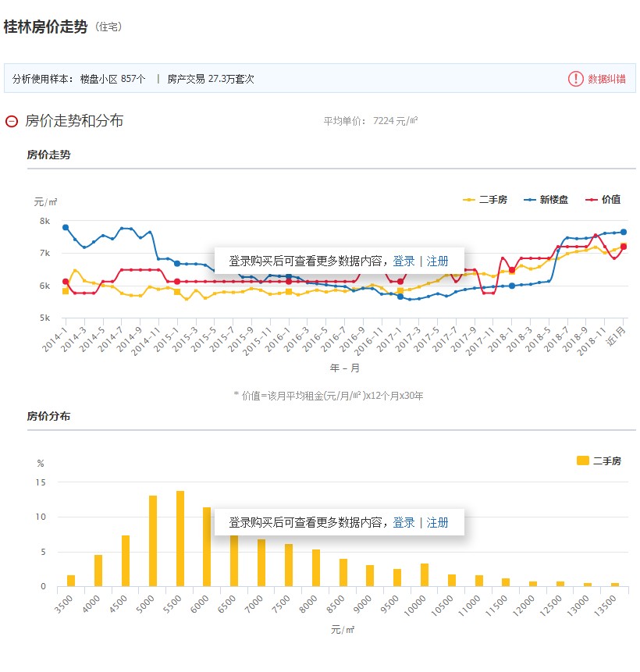Viewport: 640px width, 672px height.
Task: Click the red exclamation warning icon
Action: (x=574, y=79)
